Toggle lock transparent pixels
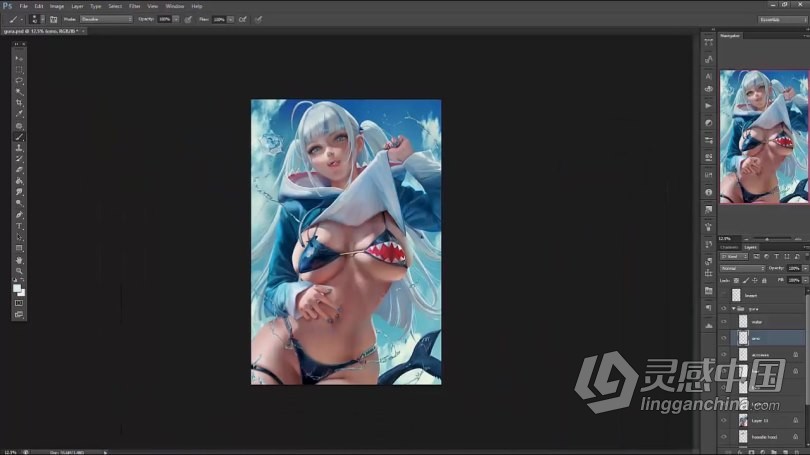 tap(736, 280)
